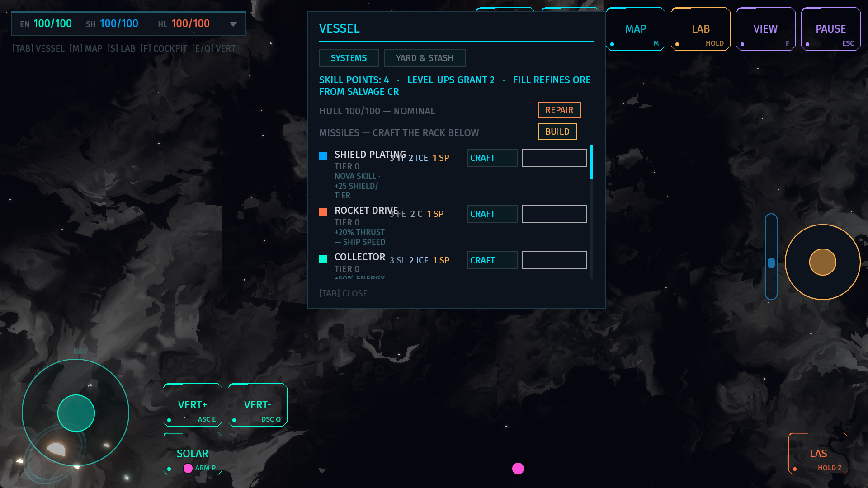Switch to the Systems tab

coord(349,58)
